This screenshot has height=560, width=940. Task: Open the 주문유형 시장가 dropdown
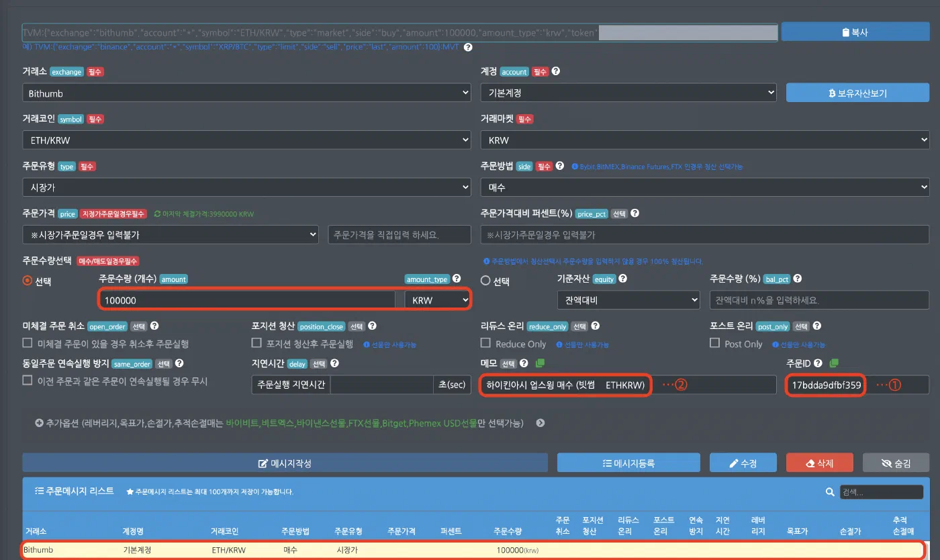[x=246, y=187]
